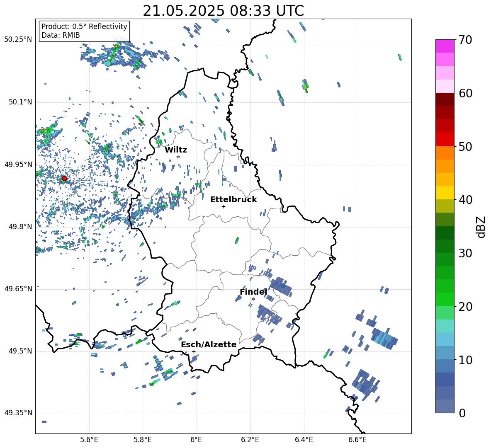Viewport: 491px width, 448px height.
Task: Click the Esch/Alzette station cross marker
Action: click(194, 351)
